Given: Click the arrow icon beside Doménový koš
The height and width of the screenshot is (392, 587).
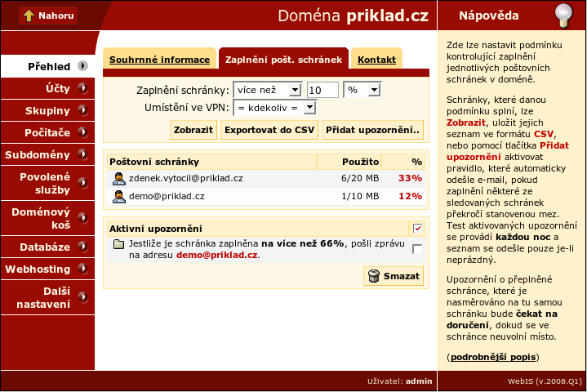Looking at the screenshot, I should (x=82, y=218).
